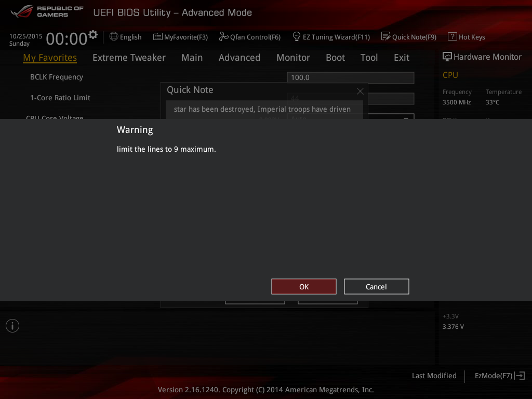Viewport: 532px width, 399px height.
Task: Click Last Modified in the footer
Action: [434, 376]
